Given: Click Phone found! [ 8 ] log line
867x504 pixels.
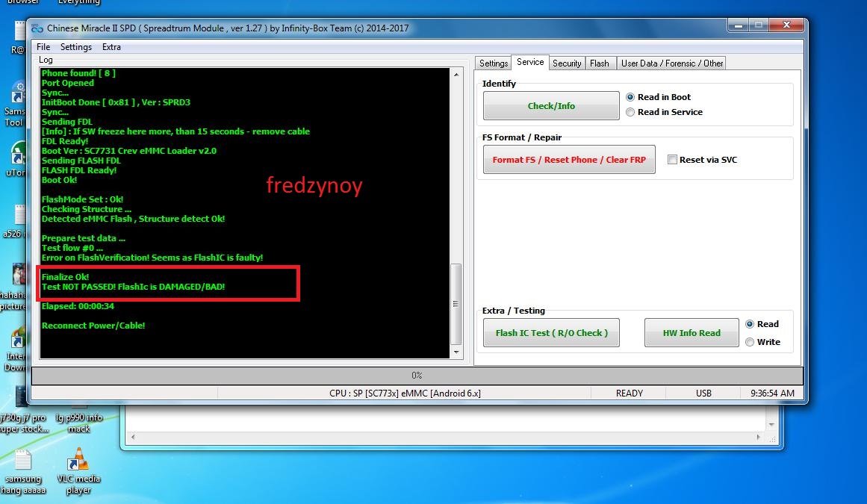Looking at the screenshot, I should (x=78, y=73).
